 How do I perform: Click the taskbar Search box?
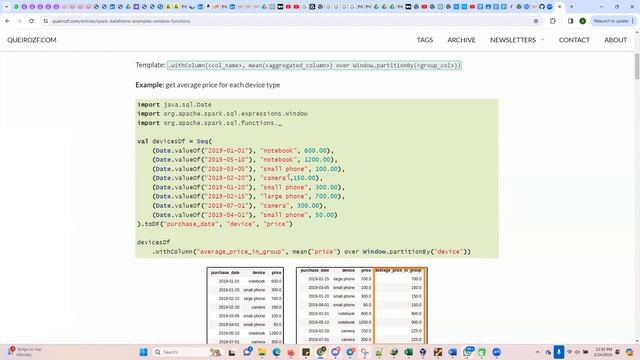[187, 352]
